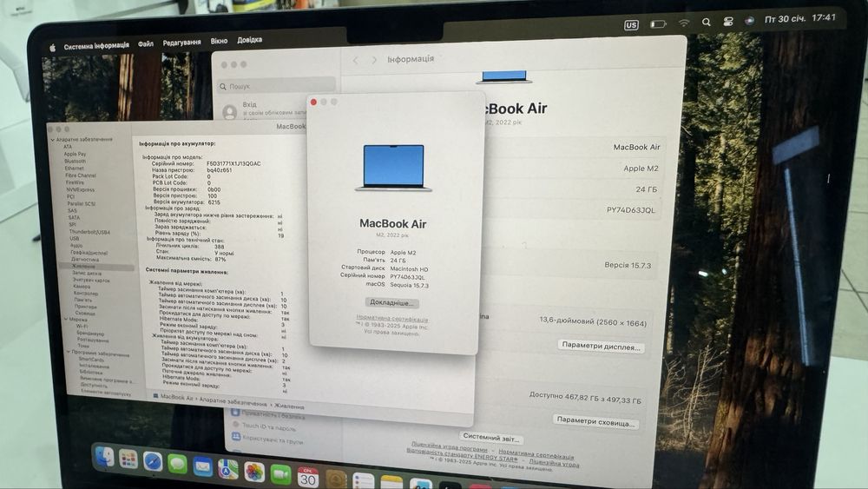Open Нормативна сертифікація link in About window
Screen dimensions: 868x489
[x=392, y=319]
